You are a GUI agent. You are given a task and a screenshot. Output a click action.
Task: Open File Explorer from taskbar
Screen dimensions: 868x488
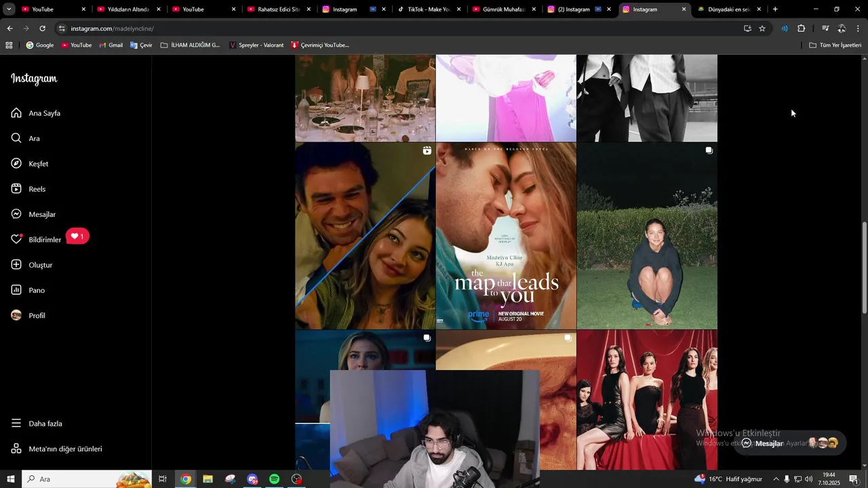click(x=208, y=479)
